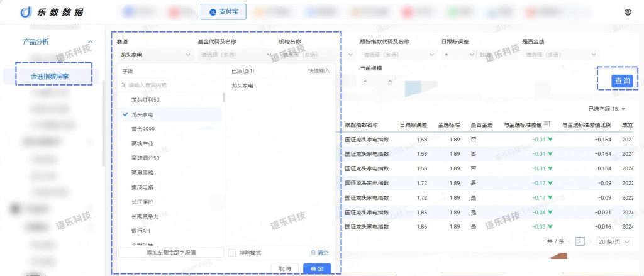
Task: Click the 支付宝 tab icon
Action: click(213, 12)
